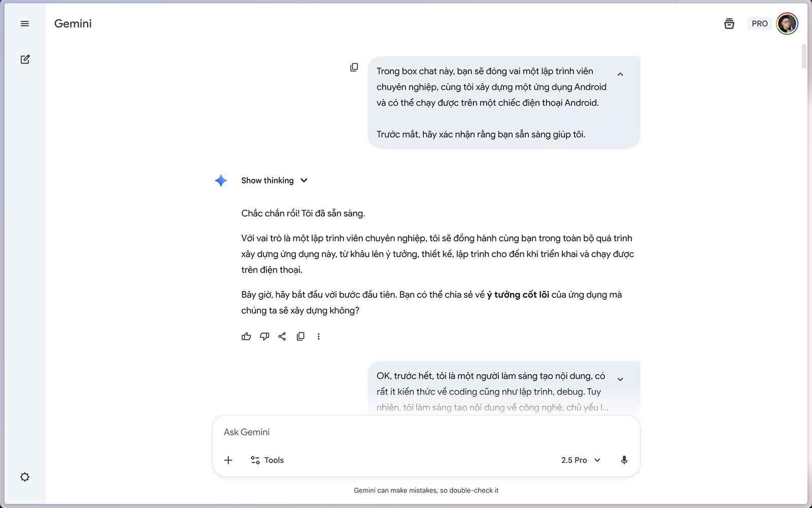Open the gems stack icon near PRO
812x508 pixels.
729,24
